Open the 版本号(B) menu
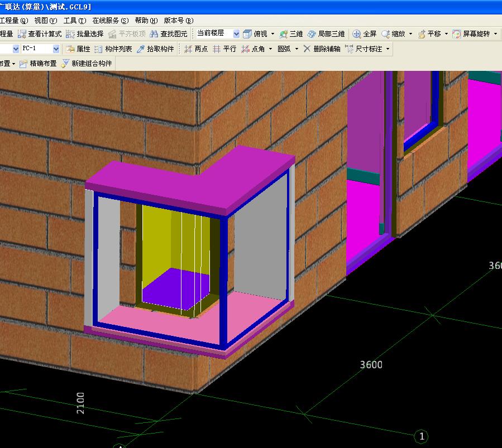This screenshot has height=448, width=502. pyautogui.click(x=179, y=21)
